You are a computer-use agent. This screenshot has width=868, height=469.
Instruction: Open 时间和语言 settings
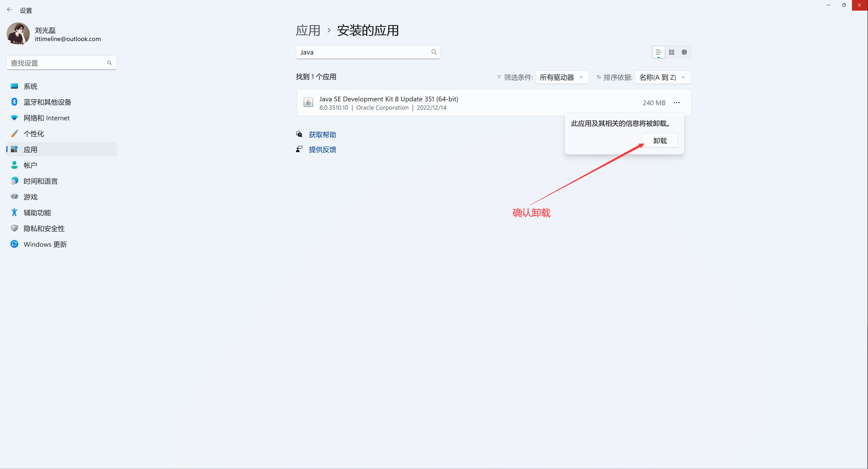(62, 181)
